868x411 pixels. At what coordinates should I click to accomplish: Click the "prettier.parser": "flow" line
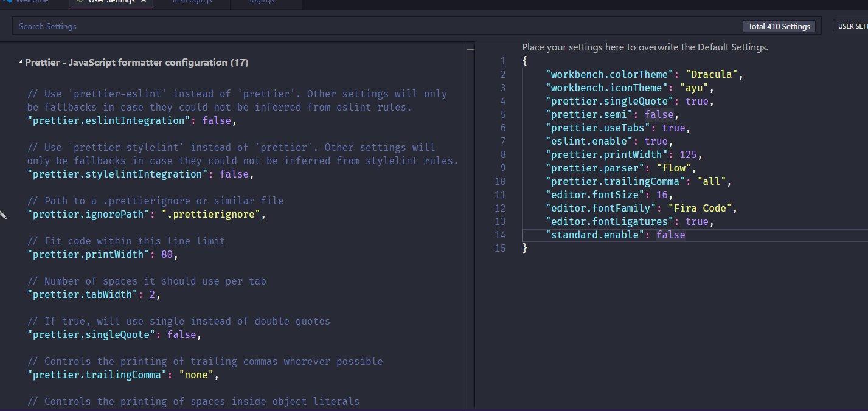tap(621, 168)
